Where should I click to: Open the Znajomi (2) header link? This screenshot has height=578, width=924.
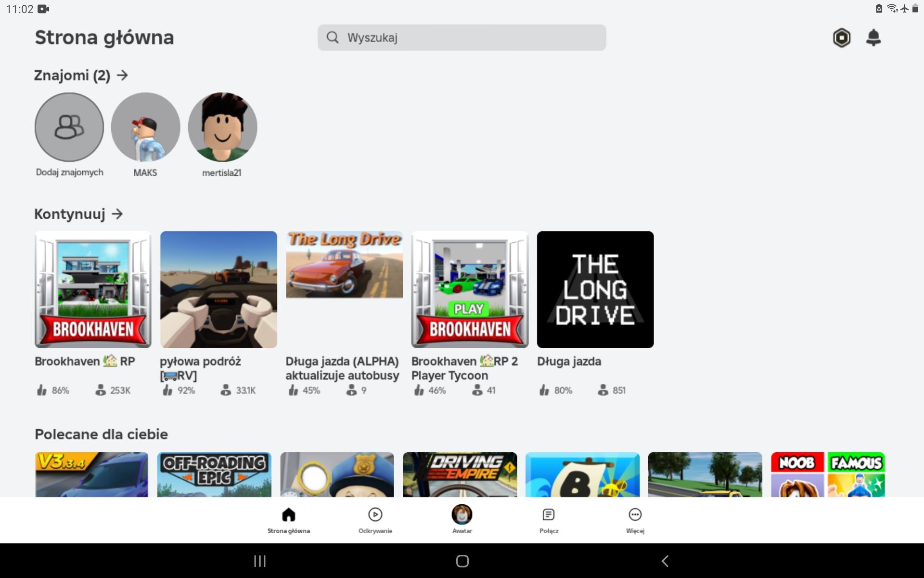coord(72,75)
